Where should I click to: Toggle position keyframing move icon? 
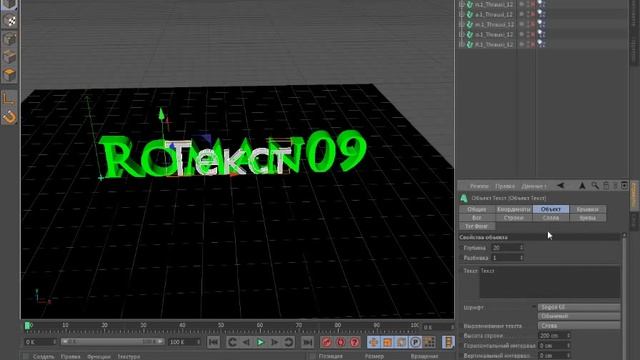373,342
